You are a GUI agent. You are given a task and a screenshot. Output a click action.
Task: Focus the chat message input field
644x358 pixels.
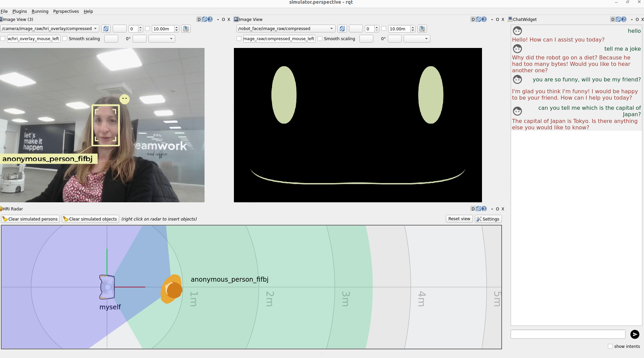point(568,334)
